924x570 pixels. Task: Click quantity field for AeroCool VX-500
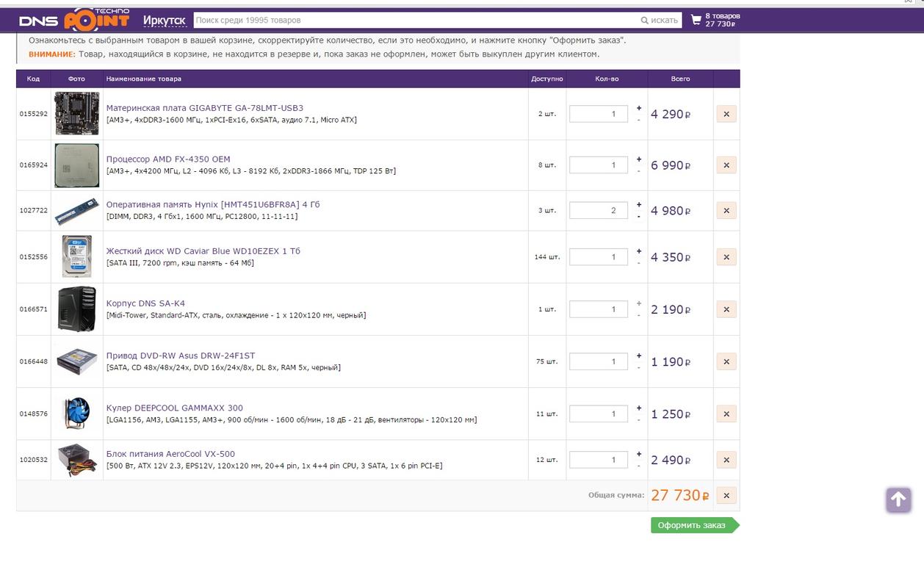[599, 460]
